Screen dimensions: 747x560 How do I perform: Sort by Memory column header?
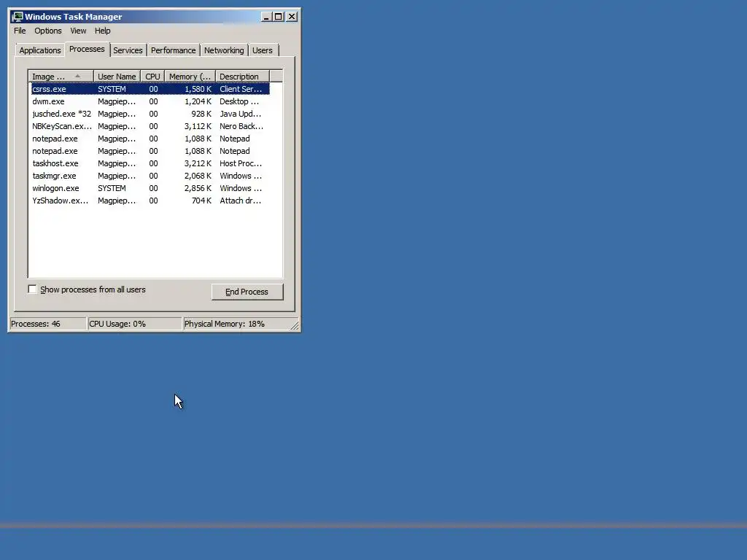click(190, 77)
